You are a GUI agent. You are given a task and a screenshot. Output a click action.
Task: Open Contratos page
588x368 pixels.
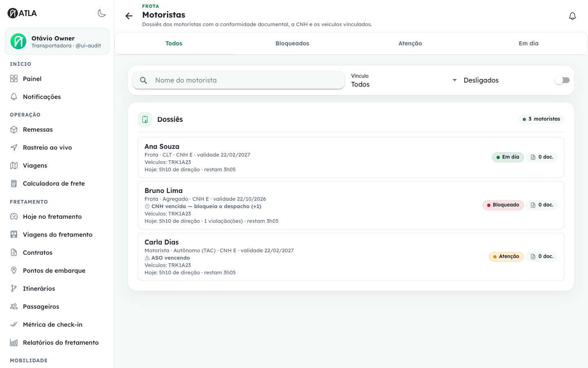[57, 253]
